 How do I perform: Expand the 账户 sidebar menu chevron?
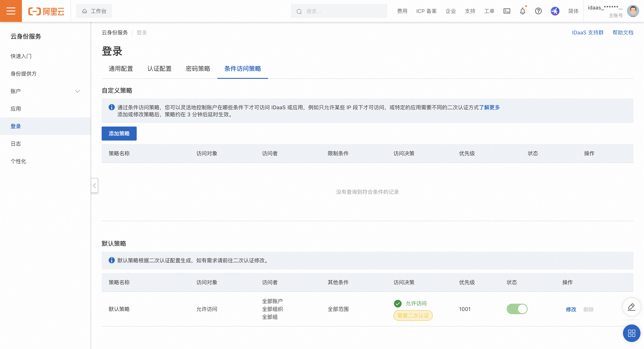point(78,91)
